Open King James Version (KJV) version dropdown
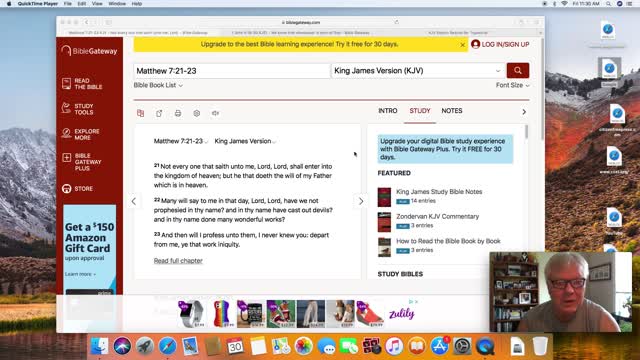This screenshot has height=360, width=640. pyautogui.click(x=417, y=71)
